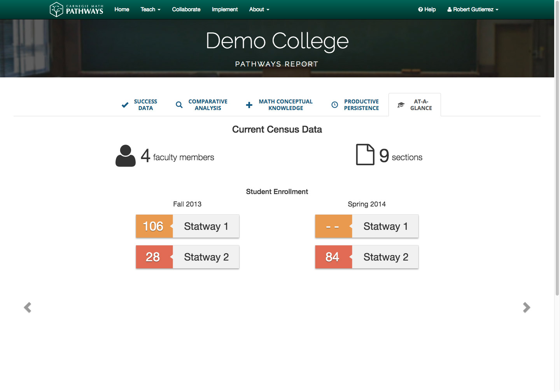This screenshot has width=560, height=392.
Task: Click the Productive Persistence clock icon
Action: pos(334,105)
